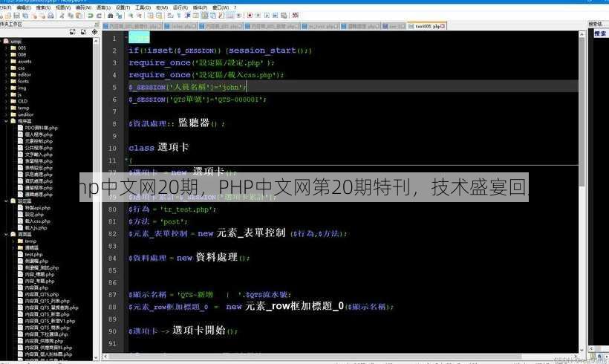The image size is (609, 364).
Task: Select 內容頁.php in the tree
Action: coord(36,288)
